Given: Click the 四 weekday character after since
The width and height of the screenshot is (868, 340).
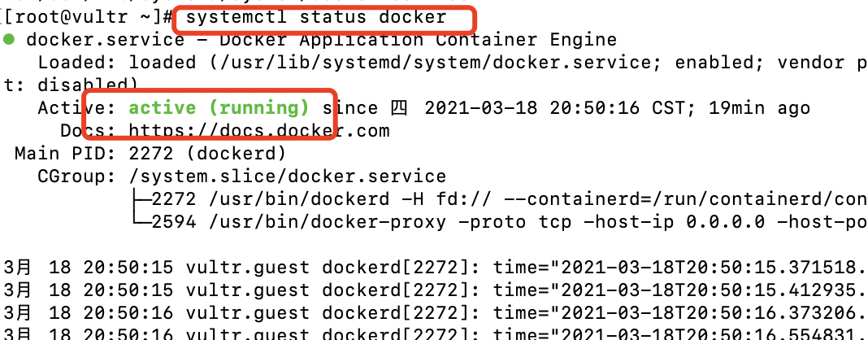Looking at the screenshot, I should coord(399,107).
